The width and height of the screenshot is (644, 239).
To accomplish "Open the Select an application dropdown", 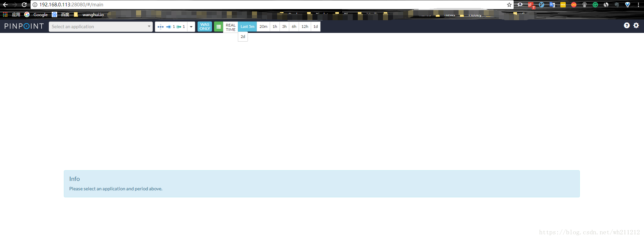I will tap(101, 27).
